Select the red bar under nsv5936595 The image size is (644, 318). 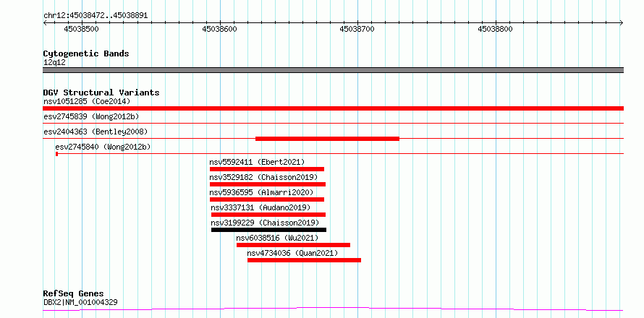click(267, 199)
